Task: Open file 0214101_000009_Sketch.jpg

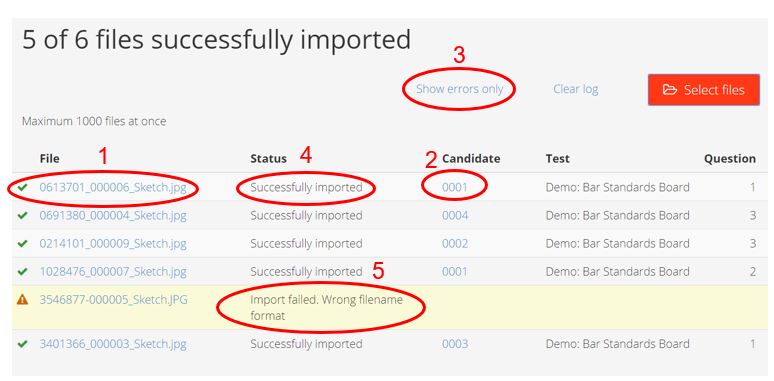Action: coord(113,244)
